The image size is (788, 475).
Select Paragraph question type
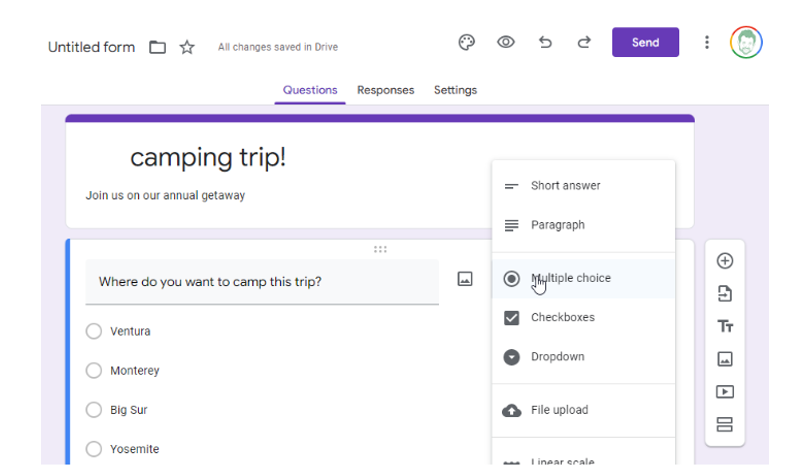click(x=583, y=225)
